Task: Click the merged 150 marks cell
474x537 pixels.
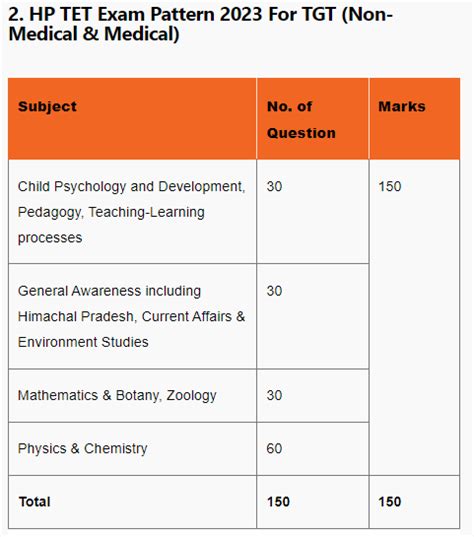Action: [414, 317]
